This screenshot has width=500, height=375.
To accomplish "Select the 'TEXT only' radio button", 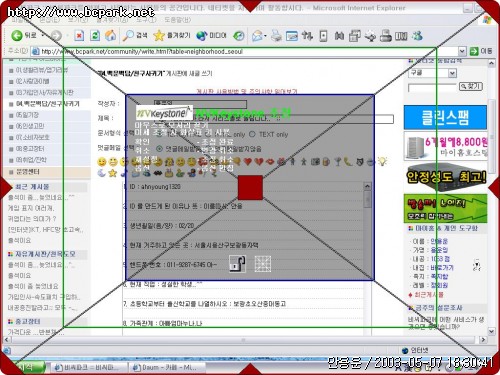I will click(x=252, y=134).
